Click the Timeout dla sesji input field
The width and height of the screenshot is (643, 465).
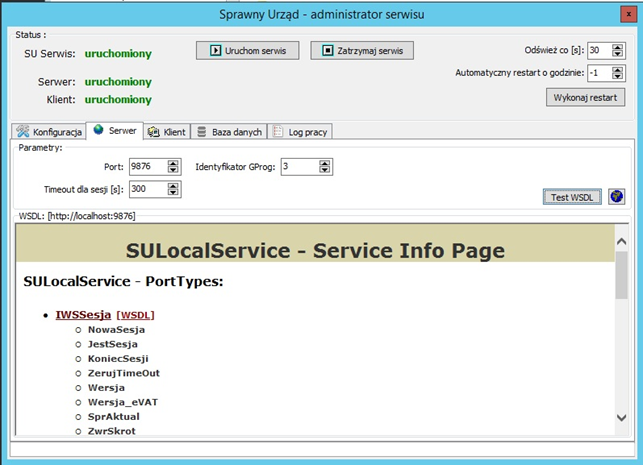(x=148, y=189)
